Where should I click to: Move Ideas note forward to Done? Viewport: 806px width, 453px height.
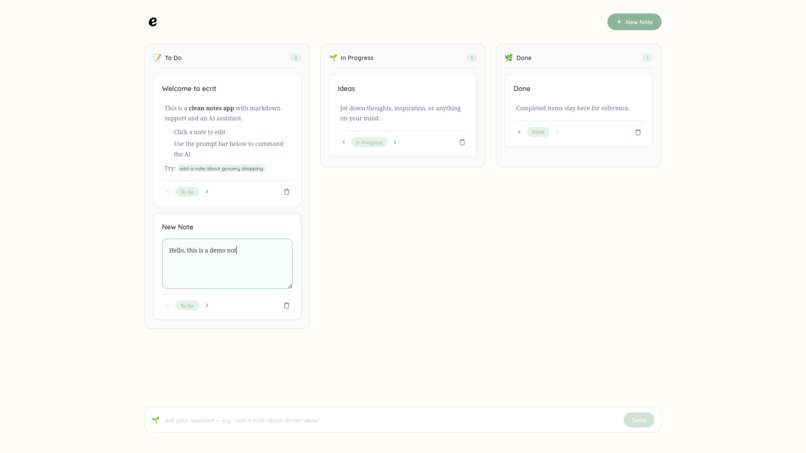click(395, 142)
